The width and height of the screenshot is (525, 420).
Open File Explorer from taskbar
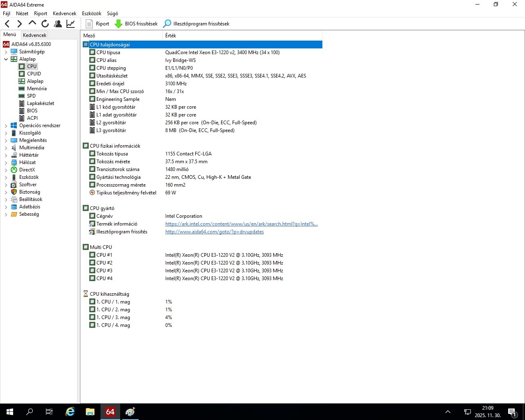tap(90, 412)
